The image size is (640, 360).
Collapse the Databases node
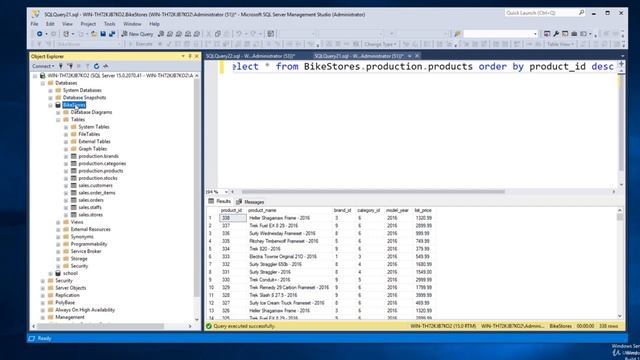(43, 83)
